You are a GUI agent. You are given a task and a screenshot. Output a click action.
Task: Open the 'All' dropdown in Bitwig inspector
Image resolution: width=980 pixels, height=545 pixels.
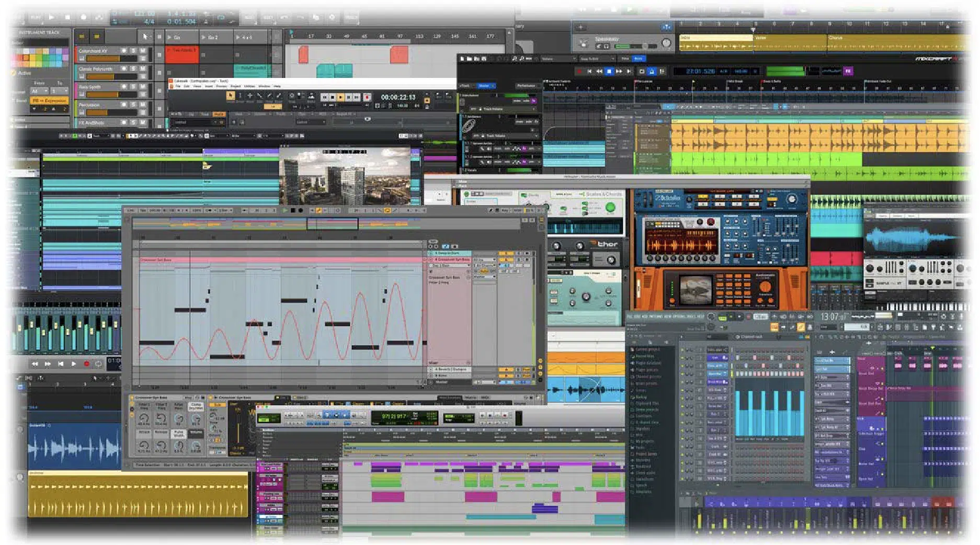tap(39, 91)
